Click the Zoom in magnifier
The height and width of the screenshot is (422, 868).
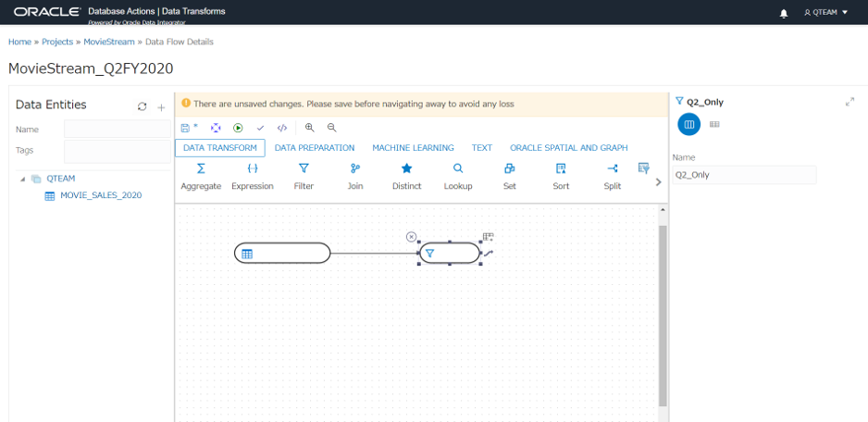(310, 128)
